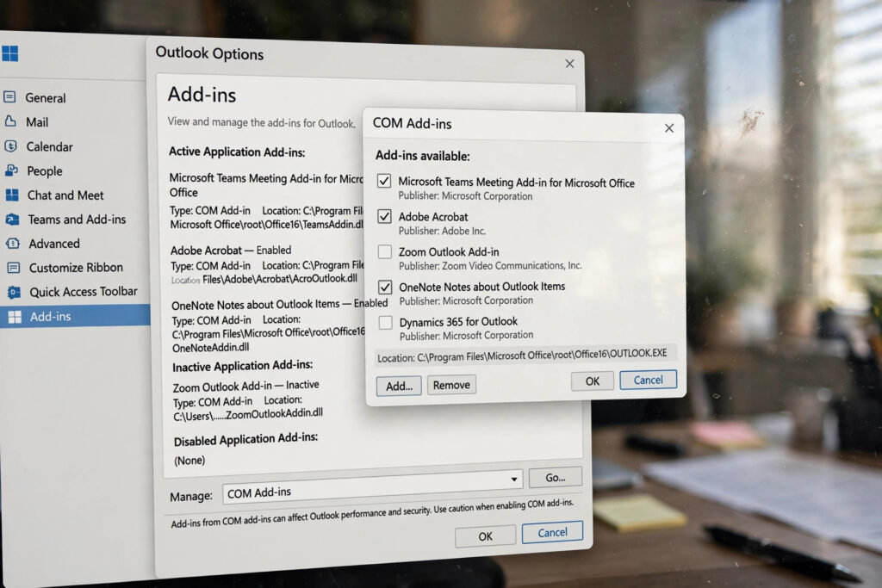Screen dimensions: 882x588
Task: Cancel the COM Add-ins dialog
Action: click(x=648, y=380)
